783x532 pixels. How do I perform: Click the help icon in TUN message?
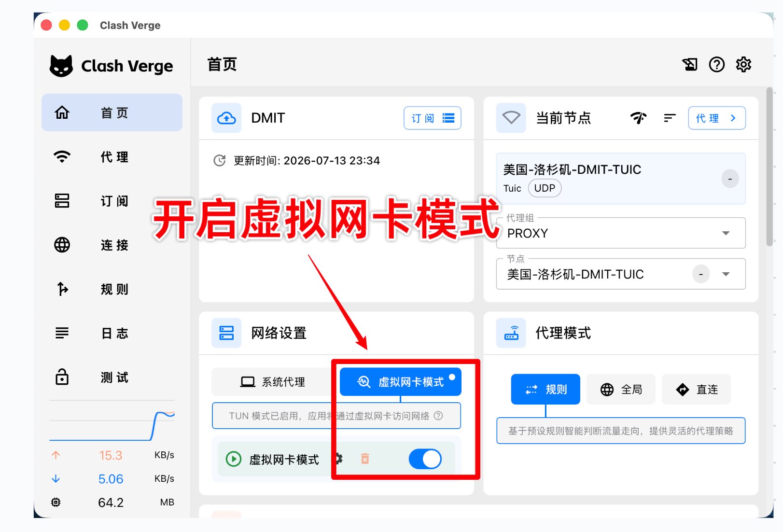[x=438, y=416]
